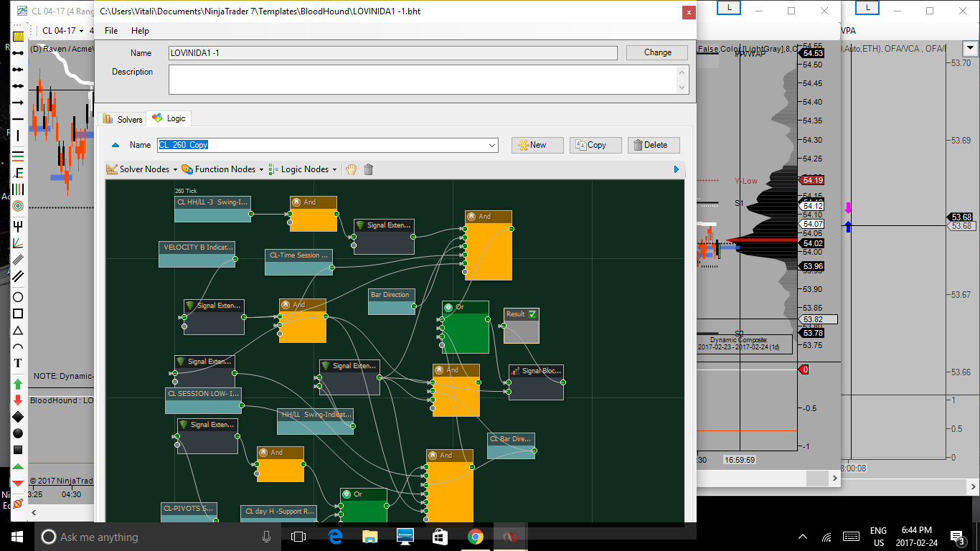The width and height of the screenshot is (980, 551).
Task: Select the ellipse drawing tool
Action: (18, 297)
